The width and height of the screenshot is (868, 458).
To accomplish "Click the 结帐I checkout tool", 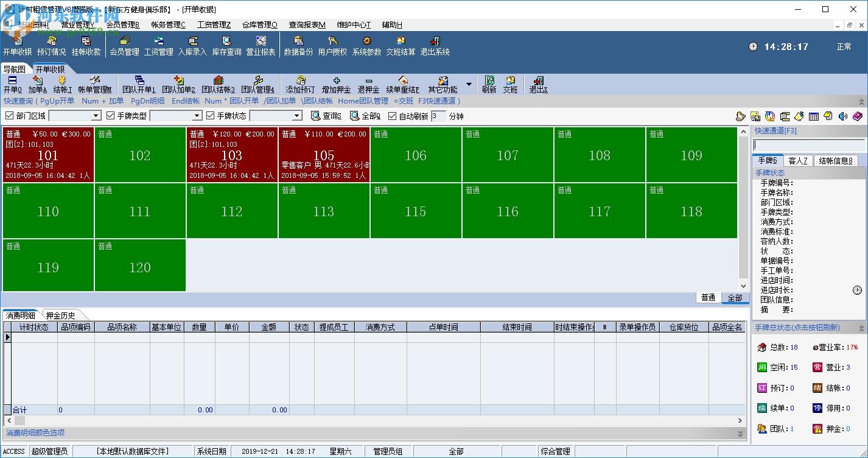I will (x=62, y=85).
